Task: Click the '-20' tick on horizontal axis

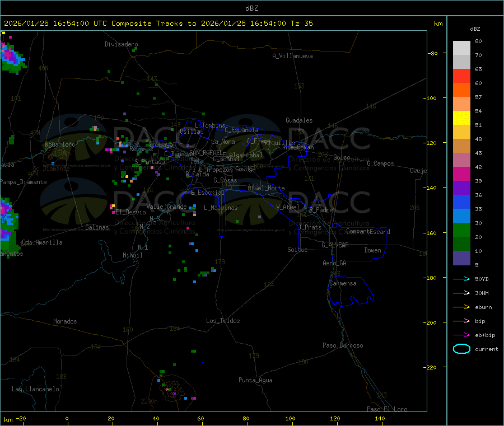Action: click(x=21, y=418)
